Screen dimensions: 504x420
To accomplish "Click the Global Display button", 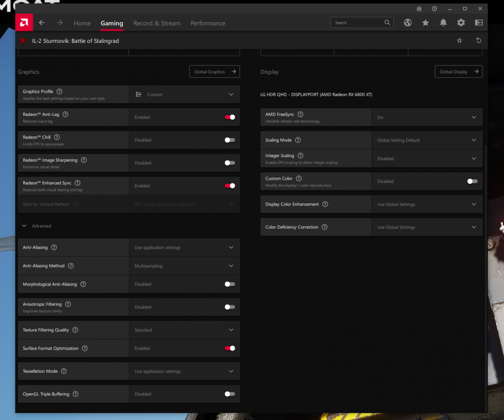I will (458, 72).
